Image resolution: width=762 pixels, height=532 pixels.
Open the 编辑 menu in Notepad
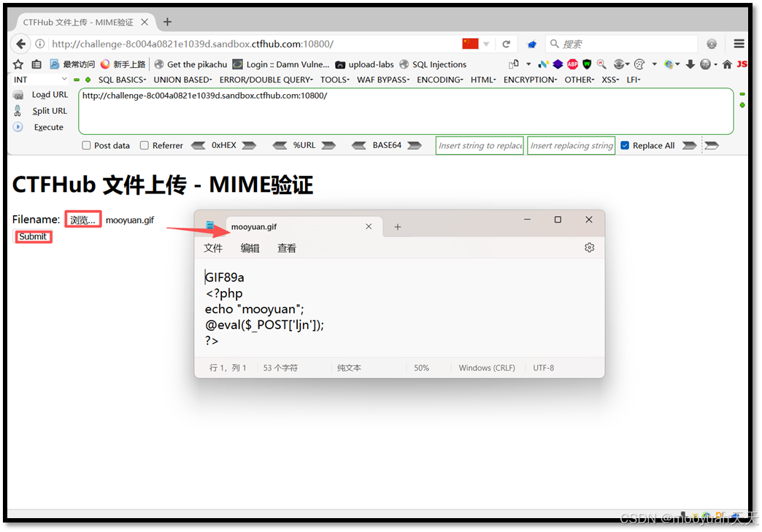[x=250, y=248]
